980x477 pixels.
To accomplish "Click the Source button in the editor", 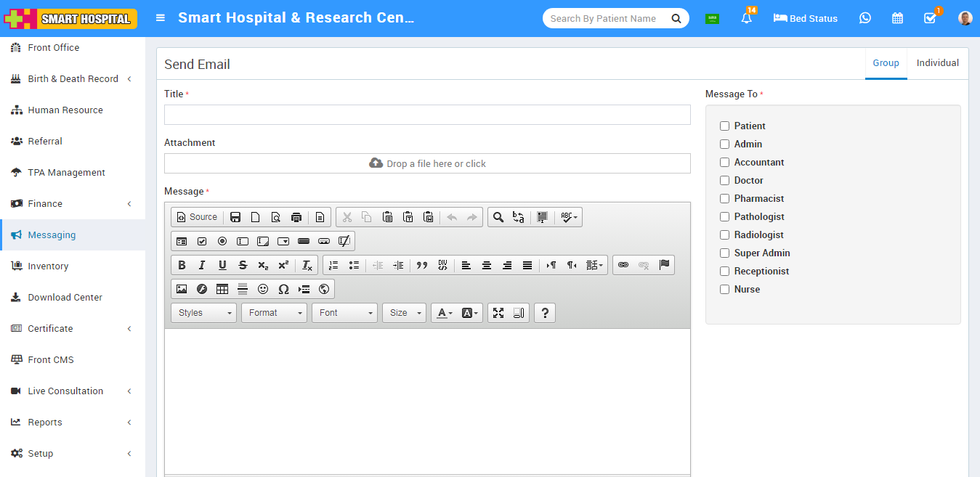I will pyautogui.click(x=196, y=216).
